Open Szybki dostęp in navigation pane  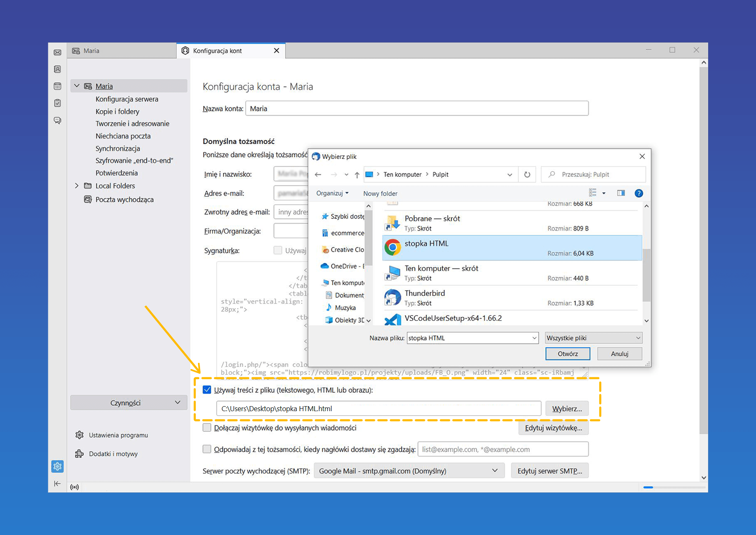click(x=343, y=216)
